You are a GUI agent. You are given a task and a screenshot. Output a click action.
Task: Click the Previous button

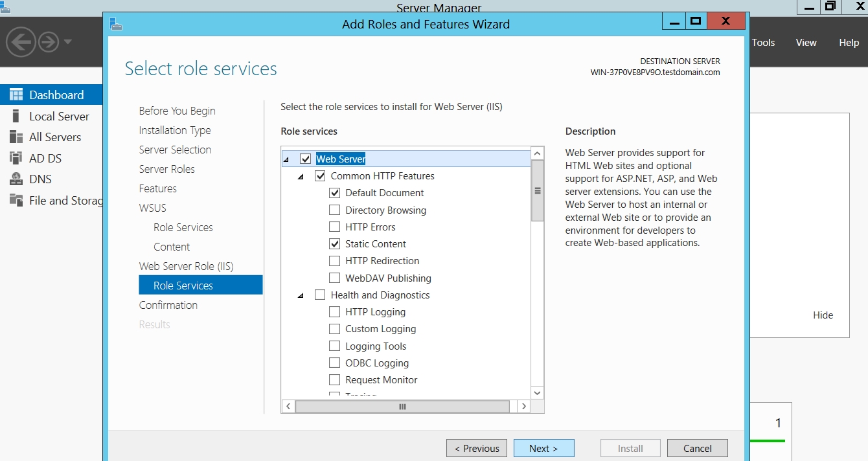(x=477, y=448)
